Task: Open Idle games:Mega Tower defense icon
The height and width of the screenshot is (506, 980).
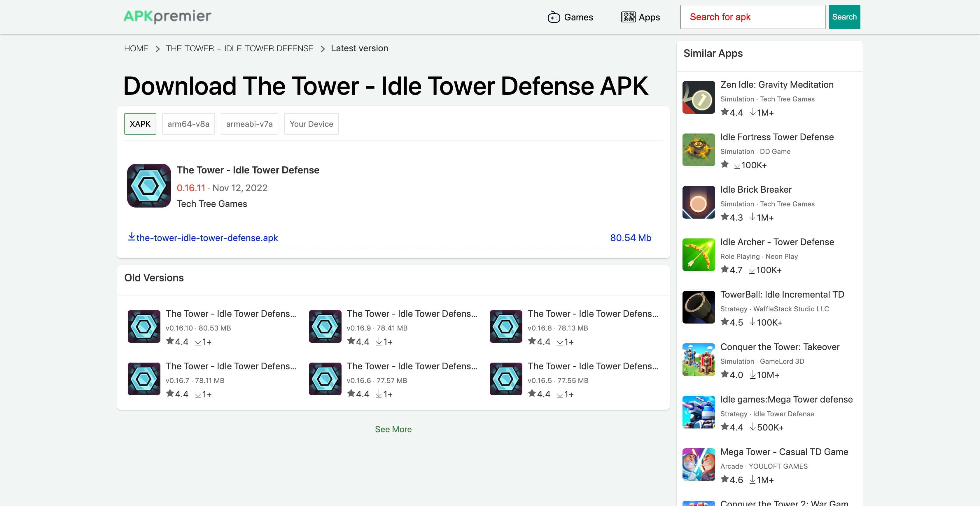Action: coord(699,412)
